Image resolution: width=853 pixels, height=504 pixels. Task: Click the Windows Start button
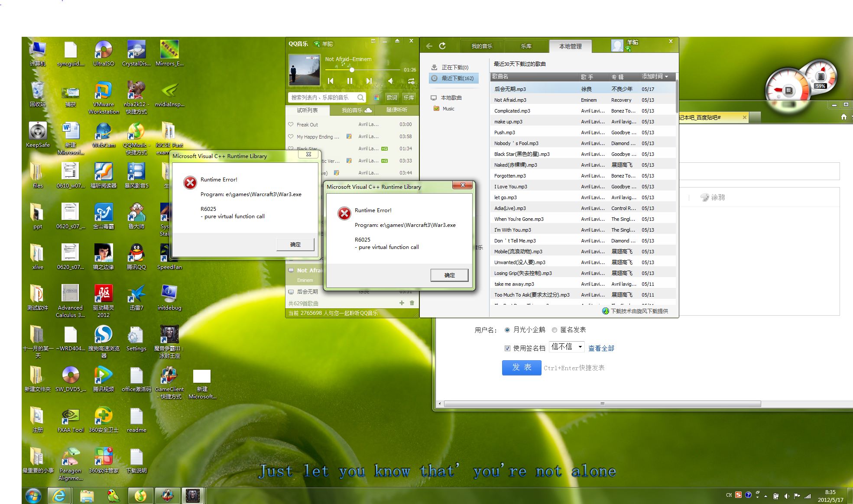[x=33, y=496]
